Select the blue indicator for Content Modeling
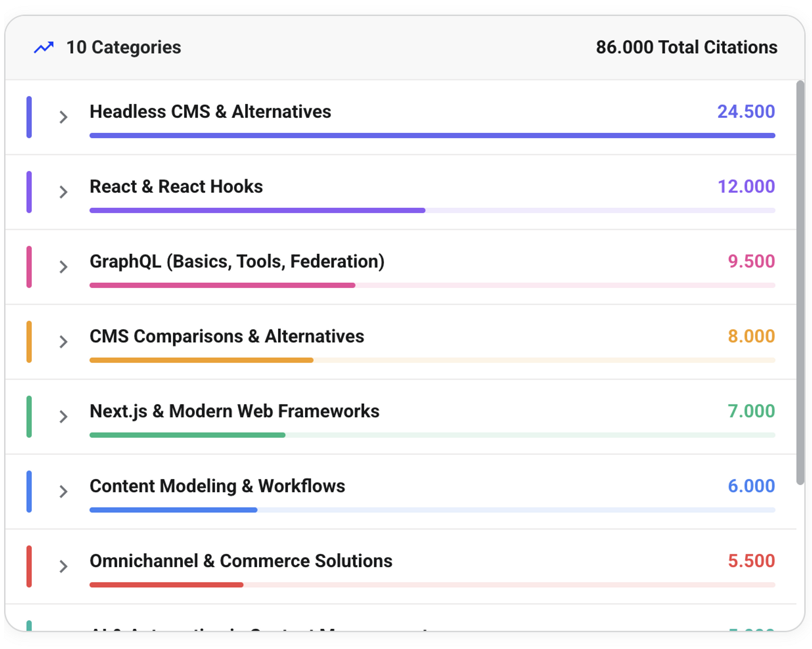 (x=29, y=491)
